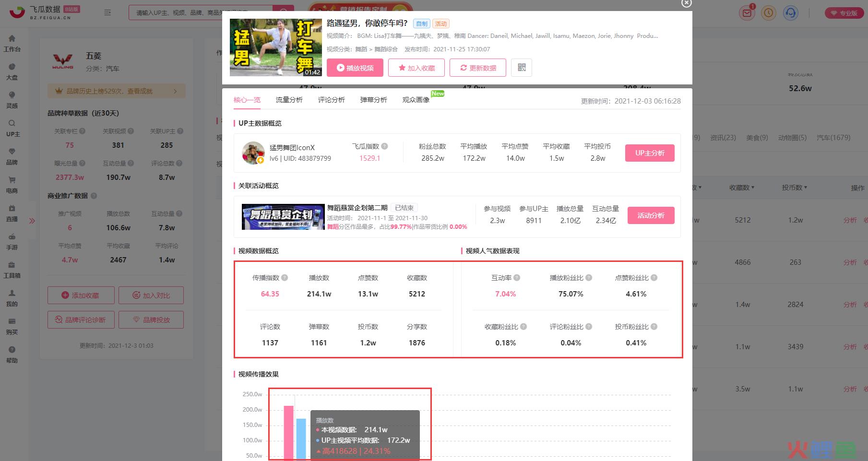Screen dimensions: 868x461
Task: Click the search input field
Action: click(201, 13)
